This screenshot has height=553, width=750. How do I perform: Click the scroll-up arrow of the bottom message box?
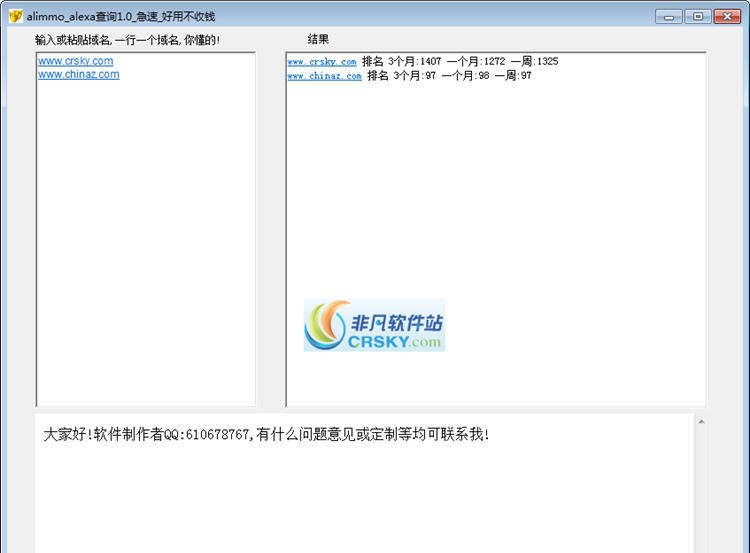pyautogui.click(x=701, y=422)
